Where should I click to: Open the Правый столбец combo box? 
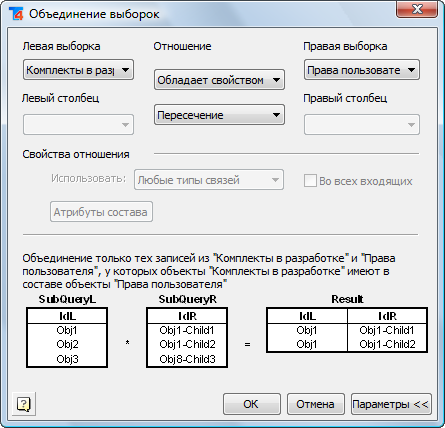click(x=362, y=125)
